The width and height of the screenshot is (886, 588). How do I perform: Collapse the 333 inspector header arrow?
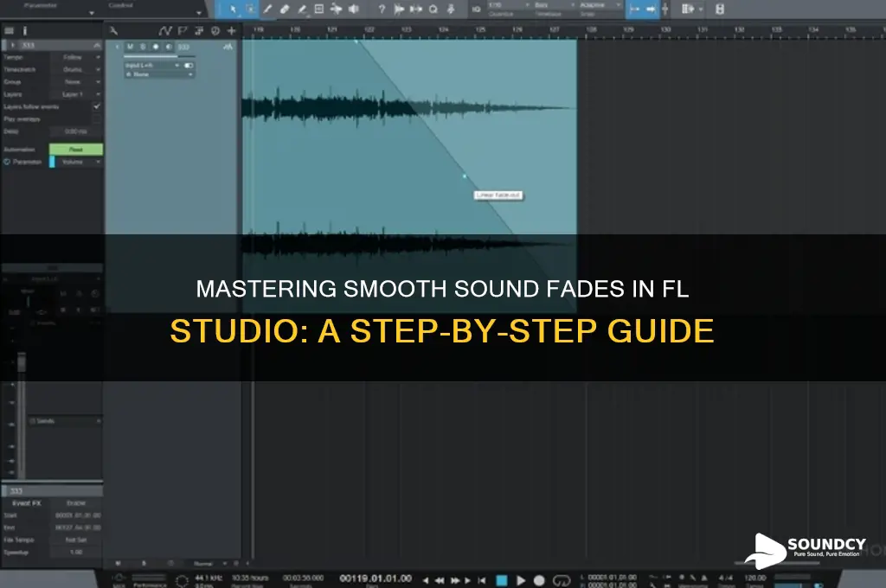[97, 45]
